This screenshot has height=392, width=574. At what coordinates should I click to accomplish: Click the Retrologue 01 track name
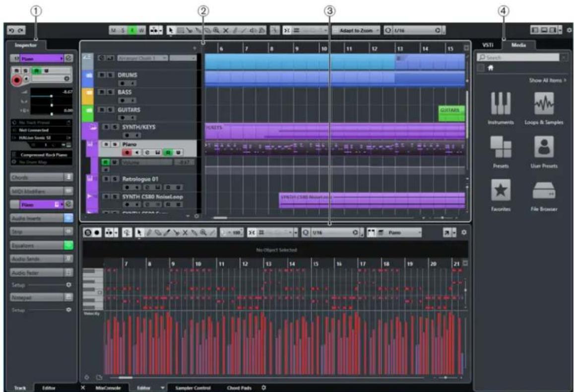click(x=140, y=179)
